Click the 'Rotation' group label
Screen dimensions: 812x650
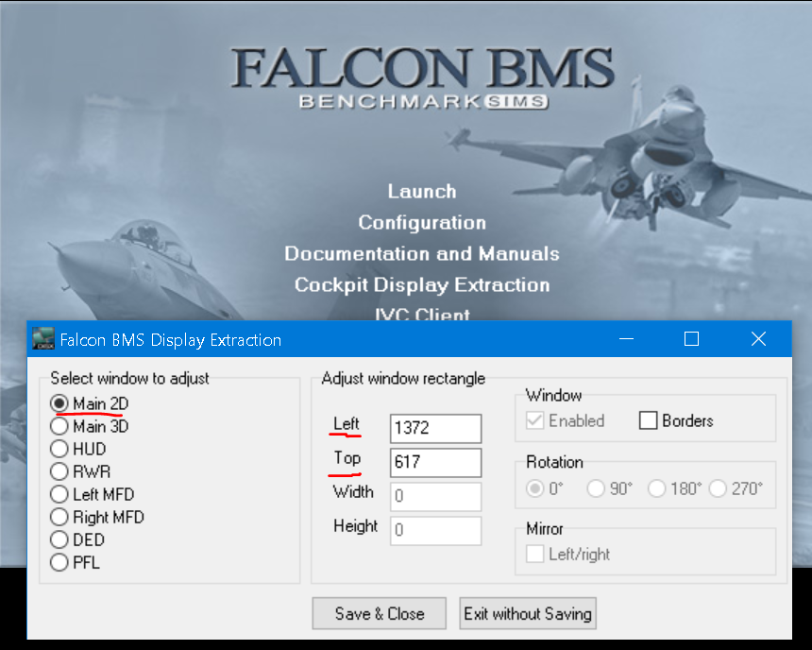554,462
